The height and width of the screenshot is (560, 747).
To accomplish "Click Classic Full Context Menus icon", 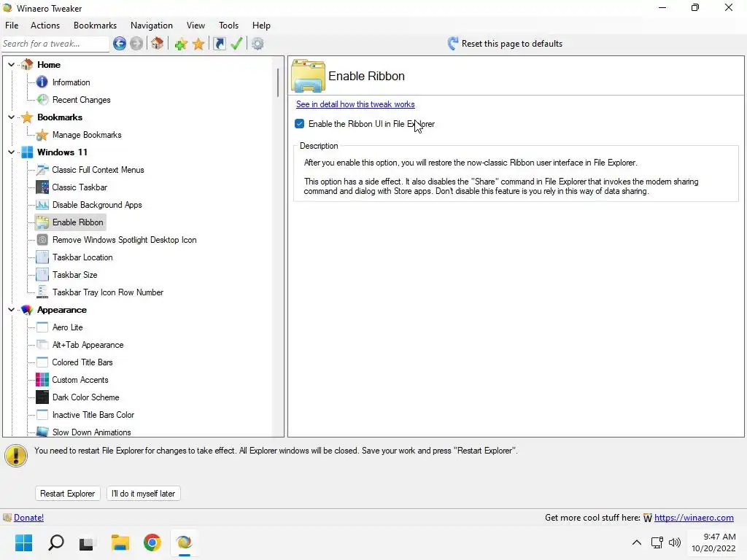I will (x=42, y=169).
